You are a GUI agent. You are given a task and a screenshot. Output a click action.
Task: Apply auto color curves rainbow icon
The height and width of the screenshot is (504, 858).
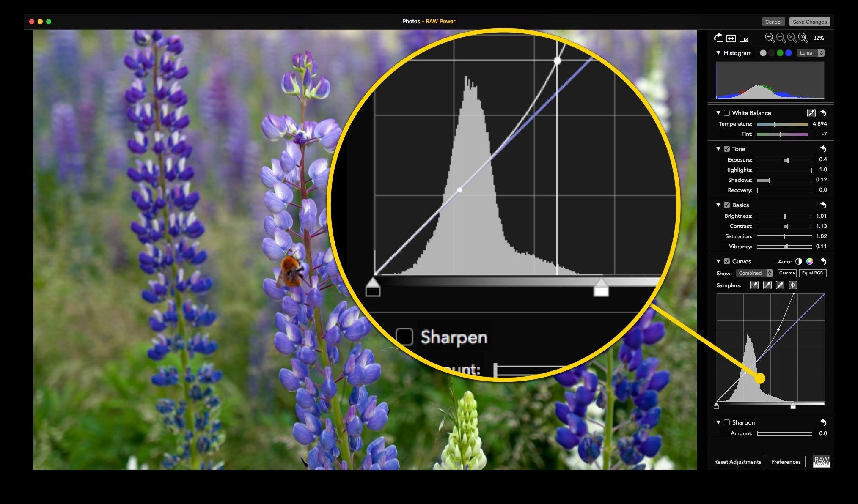point(810,261)
